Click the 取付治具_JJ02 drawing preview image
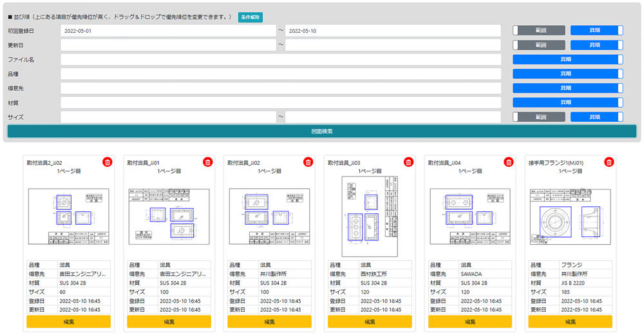The image size is (644, 335). (x=269, y=216)
